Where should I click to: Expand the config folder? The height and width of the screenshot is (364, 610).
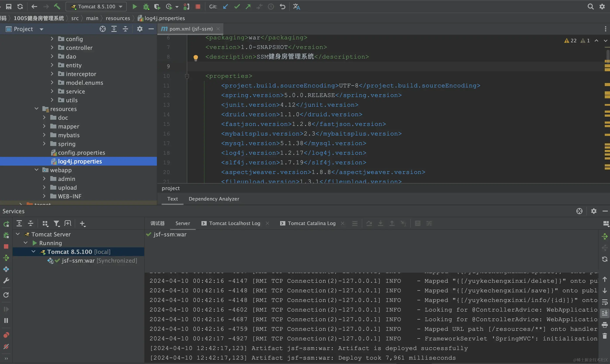(52, 39)
